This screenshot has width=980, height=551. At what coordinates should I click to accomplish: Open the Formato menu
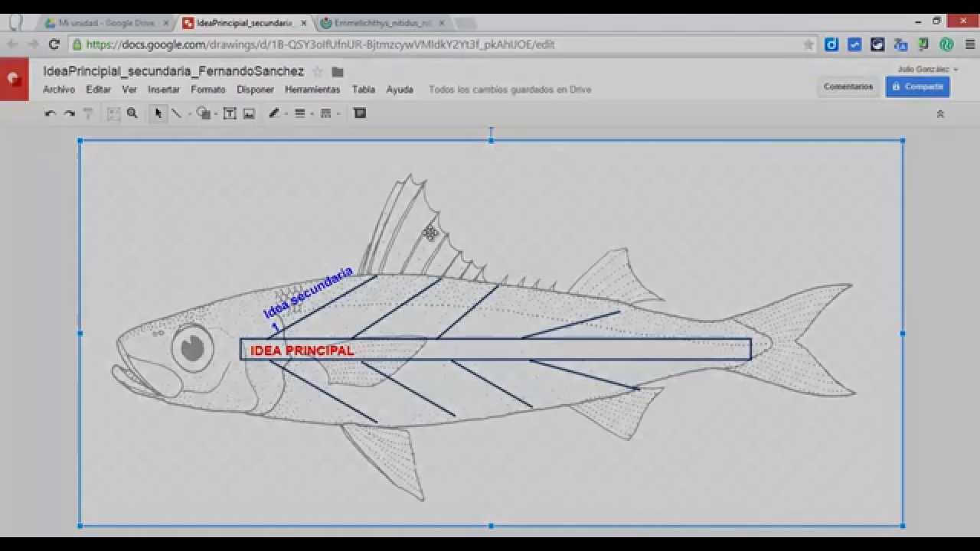(x=208, y=90)
